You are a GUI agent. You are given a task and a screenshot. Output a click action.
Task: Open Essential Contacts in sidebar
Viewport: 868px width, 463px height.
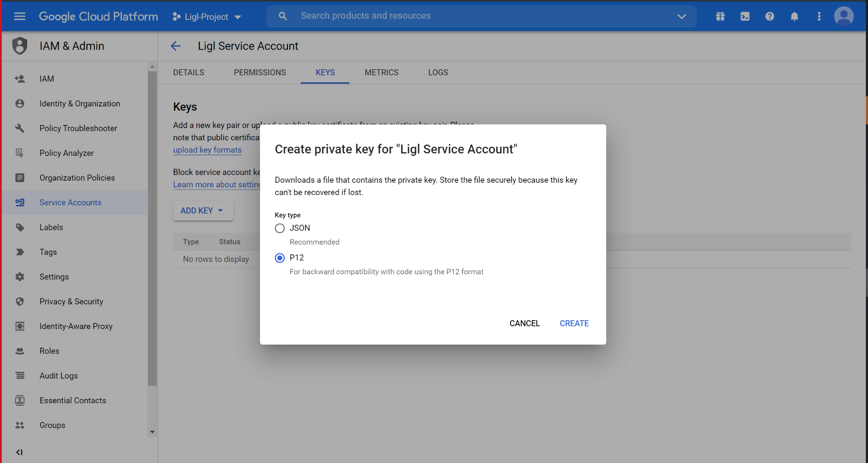click(x=75, y=400)
